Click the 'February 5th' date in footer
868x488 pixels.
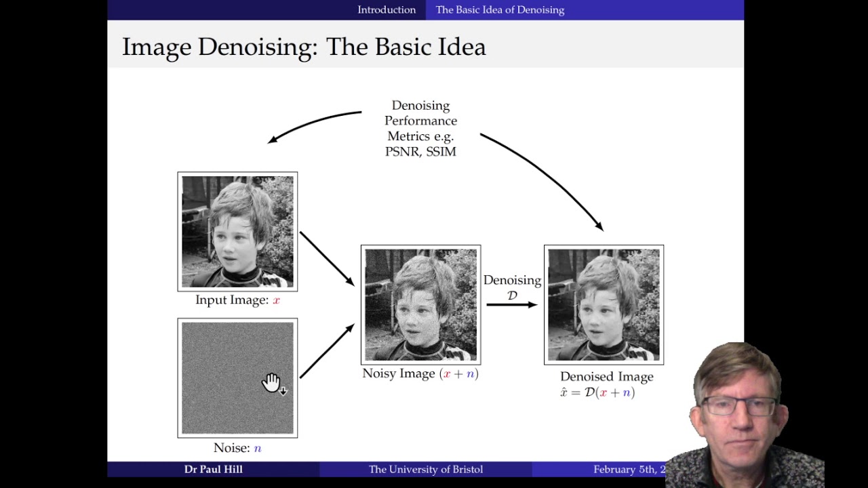coord(631,469)
